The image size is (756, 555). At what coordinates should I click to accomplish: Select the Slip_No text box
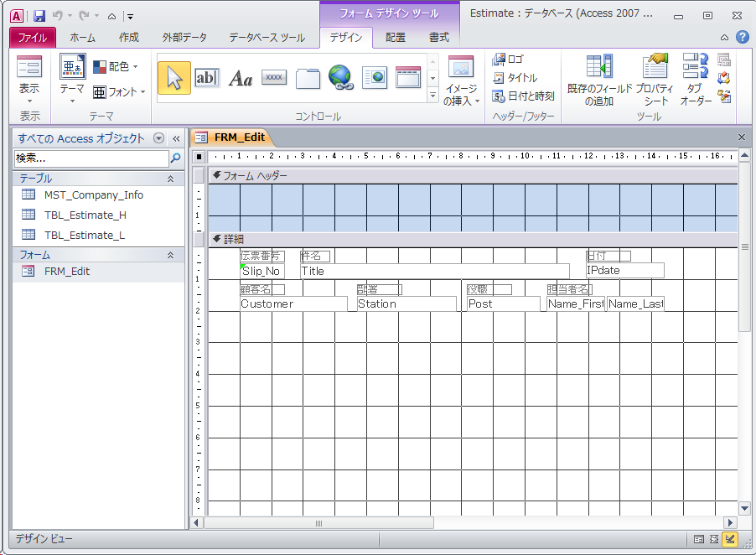[x=262, y=271]
